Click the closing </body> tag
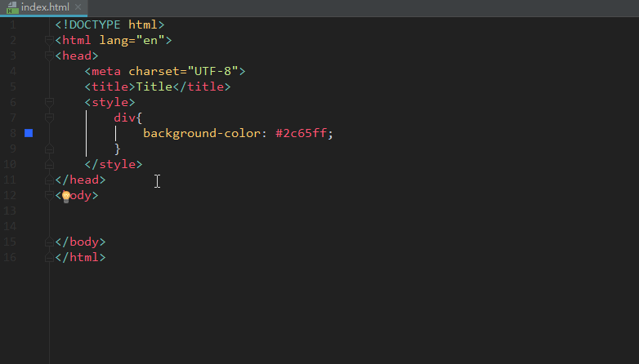 pyautogui.click(x=80, y=242)
